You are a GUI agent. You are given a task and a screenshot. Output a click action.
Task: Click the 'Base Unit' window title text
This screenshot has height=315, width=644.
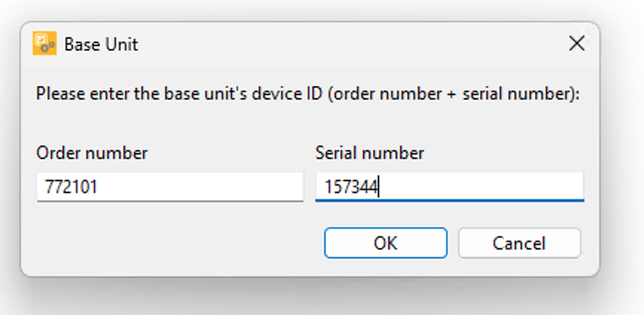click(x=101, y=44)
